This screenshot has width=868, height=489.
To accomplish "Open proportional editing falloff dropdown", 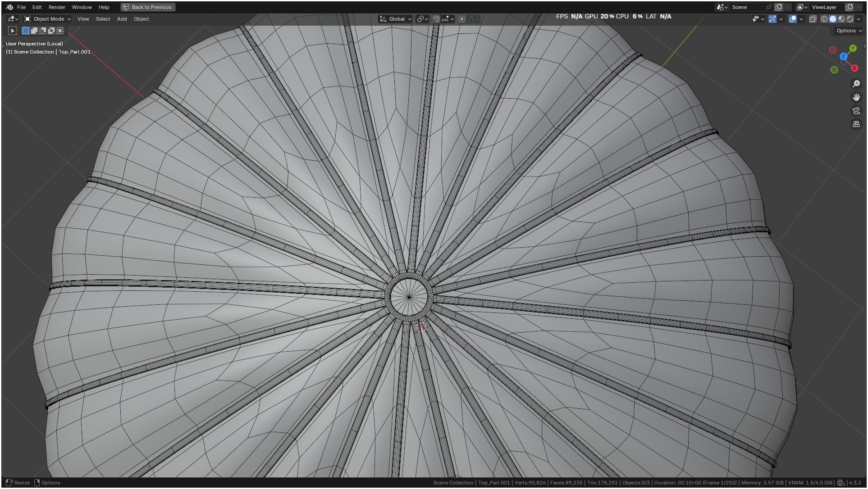I will [474, 19].
